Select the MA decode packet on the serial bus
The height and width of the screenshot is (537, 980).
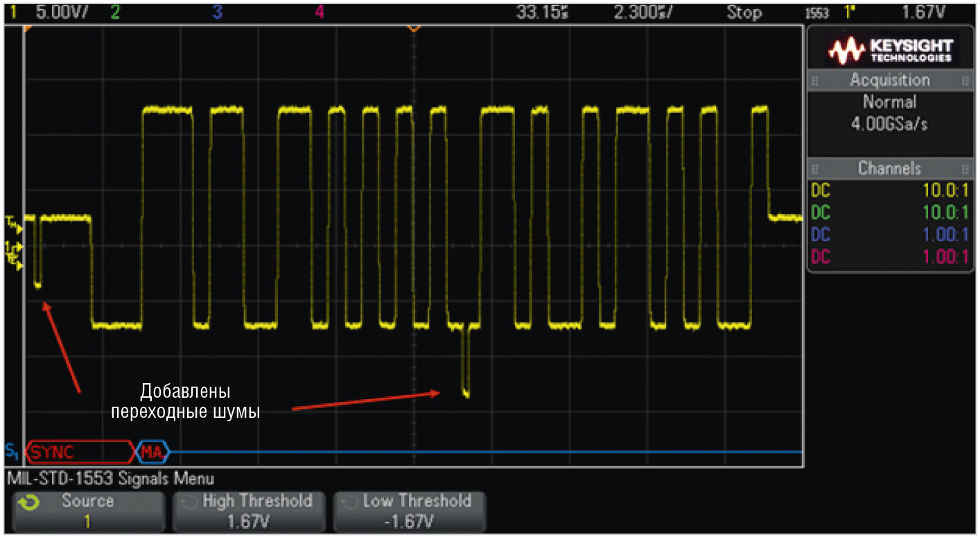pos(152,452)
